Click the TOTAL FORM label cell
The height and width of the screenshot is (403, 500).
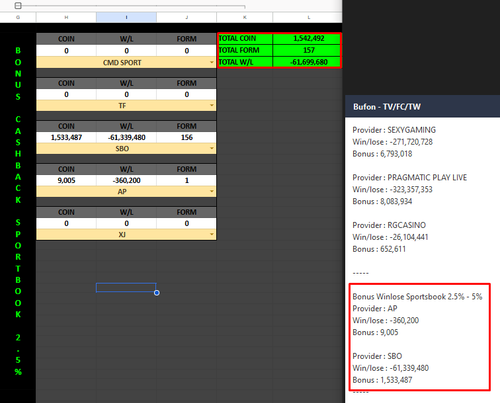coord(245,50)
